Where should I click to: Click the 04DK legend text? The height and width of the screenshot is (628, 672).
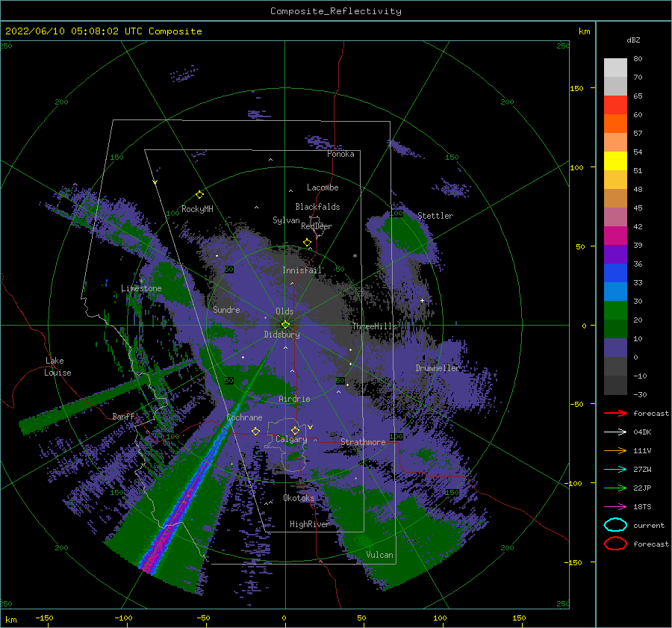click(x=642, y=432)
